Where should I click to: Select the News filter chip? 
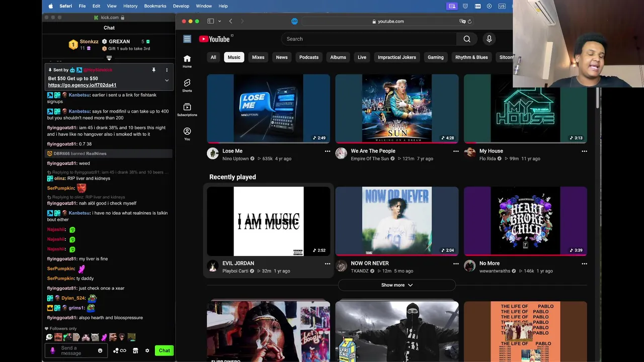[282, 57]
